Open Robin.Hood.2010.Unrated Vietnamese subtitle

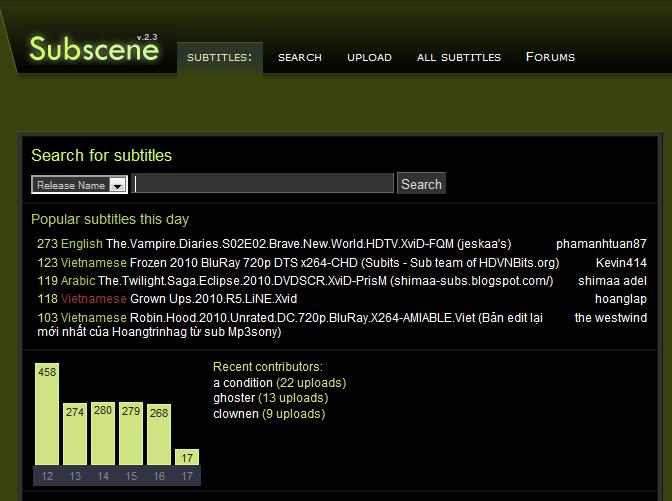coord(290,324)
